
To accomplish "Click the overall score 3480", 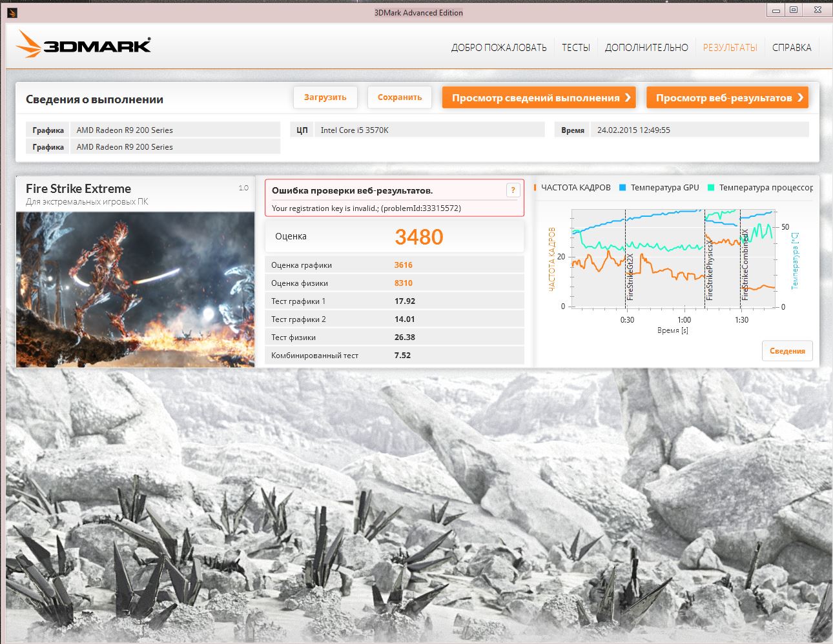I will click(419, 237).
